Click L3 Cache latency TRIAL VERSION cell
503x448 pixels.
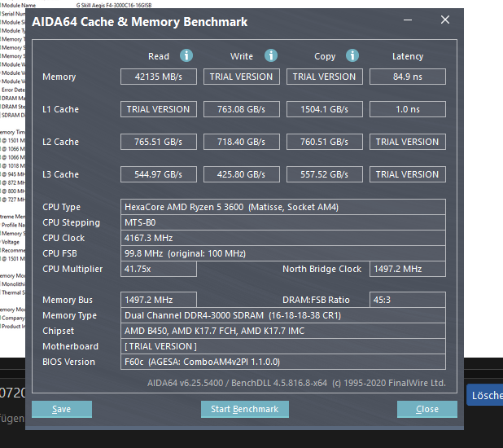pos(408,174)
